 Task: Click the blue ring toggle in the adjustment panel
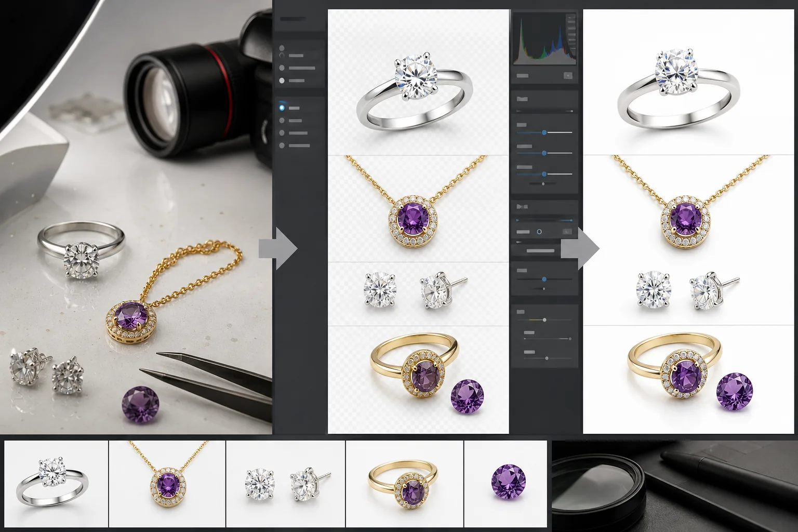tap(539, 231)
